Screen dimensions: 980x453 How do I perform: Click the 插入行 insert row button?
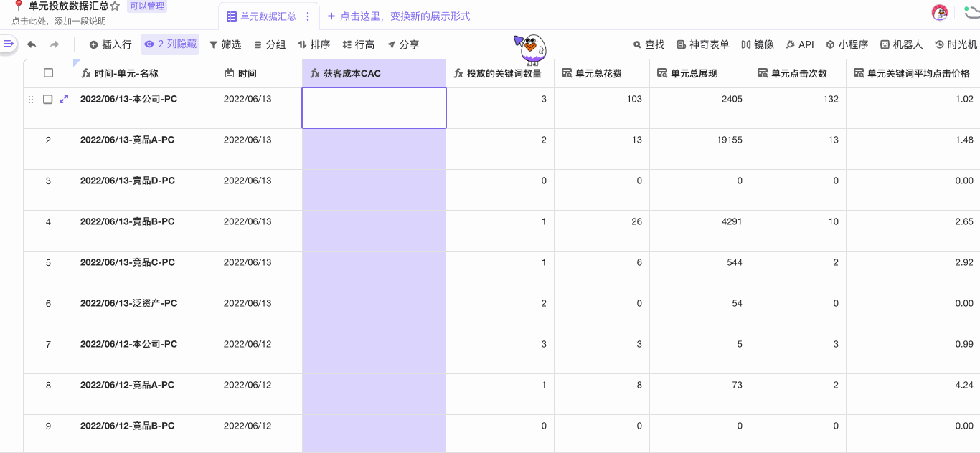(110, 44)
